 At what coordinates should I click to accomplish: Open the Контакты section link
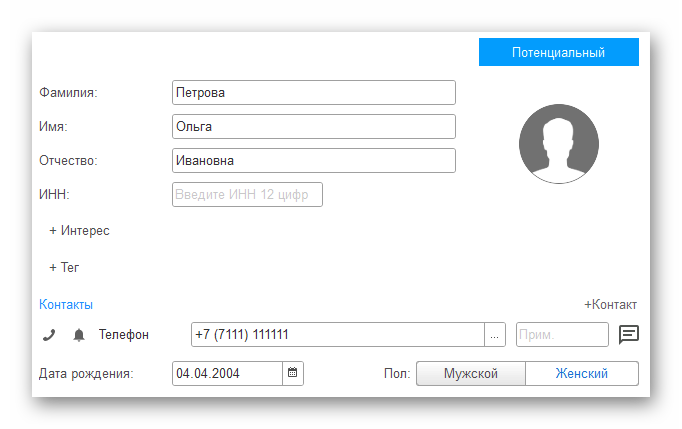coord(66,305)
